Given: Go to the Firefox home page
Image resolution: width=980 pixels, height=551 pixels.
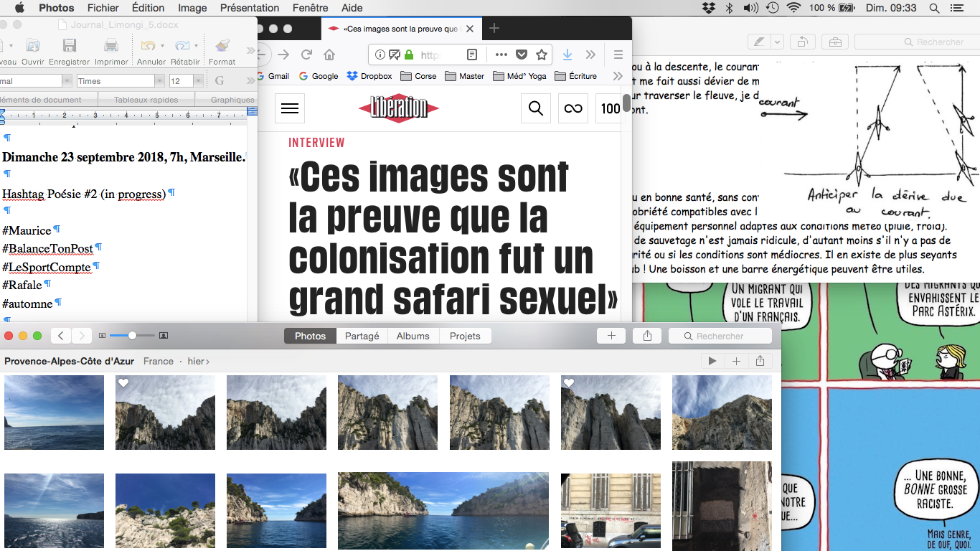Looking at the screenshot, I should [x=329, y=55].
